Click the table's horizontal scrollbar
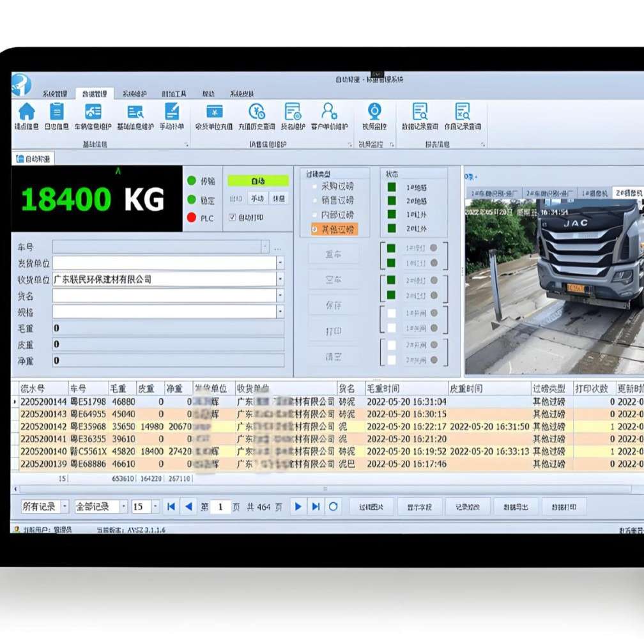This screenshot has width=644, height=644. [x=325, y=489]
